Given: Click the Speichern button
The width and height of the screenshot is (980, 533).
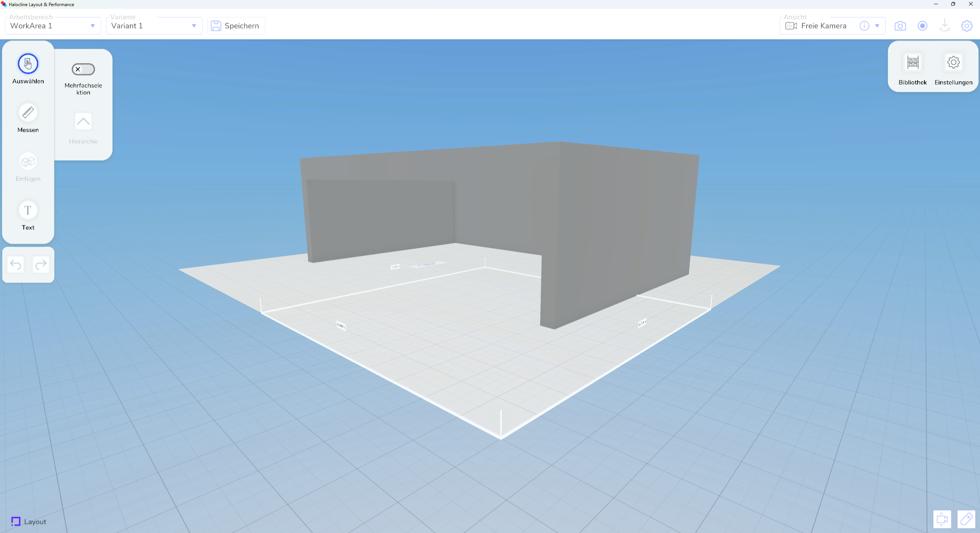Looking at the screenshot, I should point(236,26).
